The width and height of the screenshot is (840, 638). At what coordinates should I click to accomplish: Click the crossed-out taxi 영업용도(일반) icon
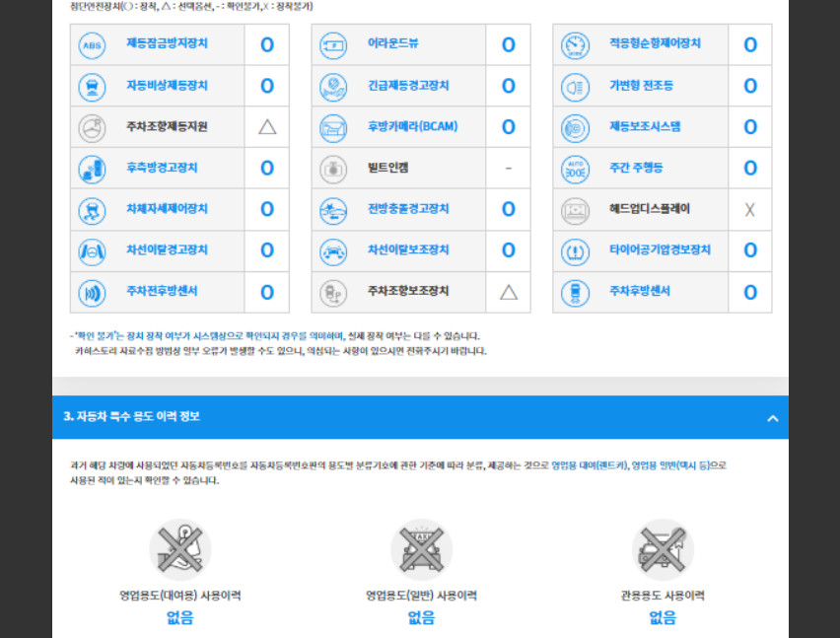coord(421,549)
